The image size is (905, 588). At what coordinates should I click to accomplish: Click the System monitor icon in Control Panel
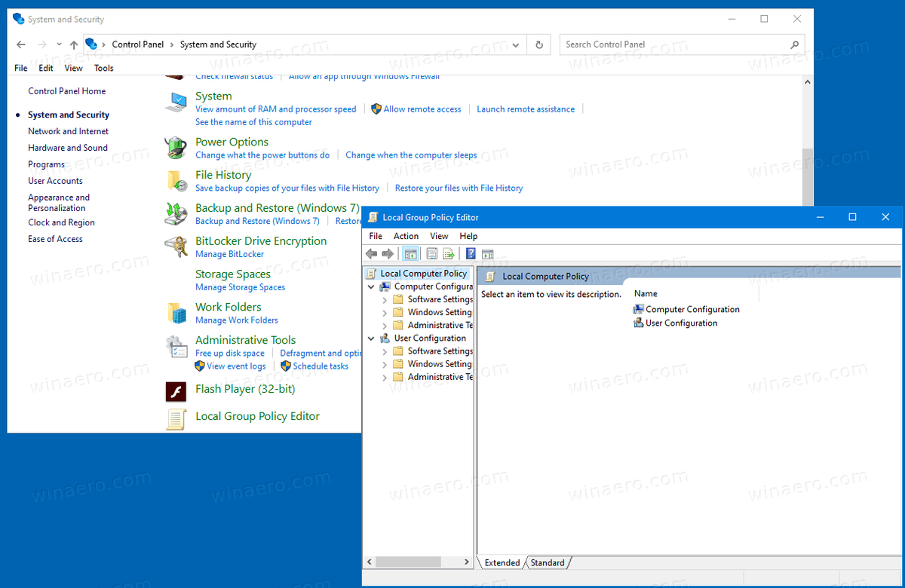tap(176, 102)
